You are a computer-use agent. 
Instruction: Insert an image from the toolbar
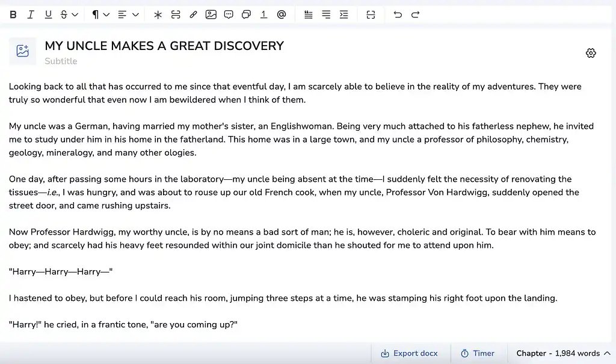click(211, 14)
